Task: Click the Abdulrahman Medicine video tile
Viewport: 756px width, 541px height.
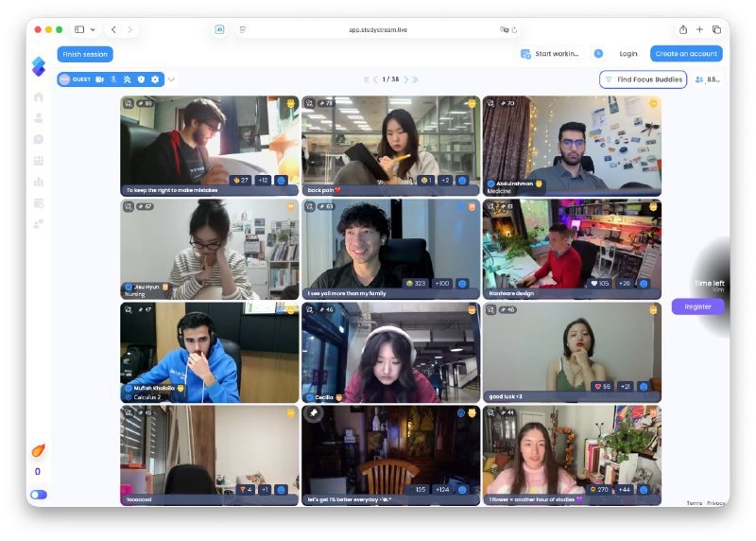Action: tap(572, 146)
